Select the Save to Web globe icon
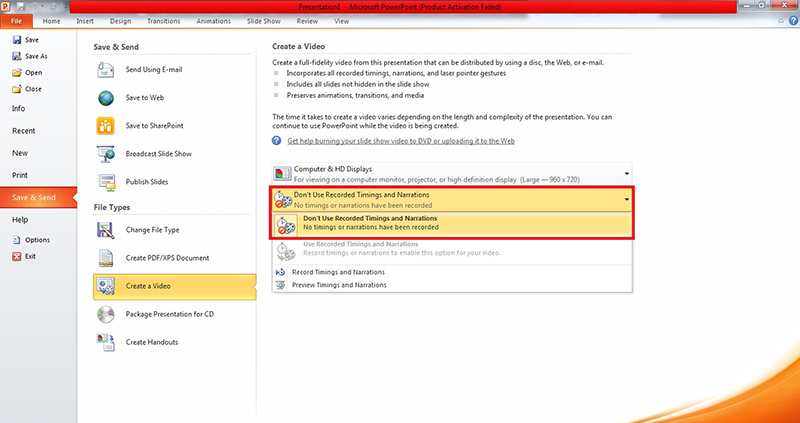Image resolution: width=800 pixels, height=423 pixels. tap(106, 97)
